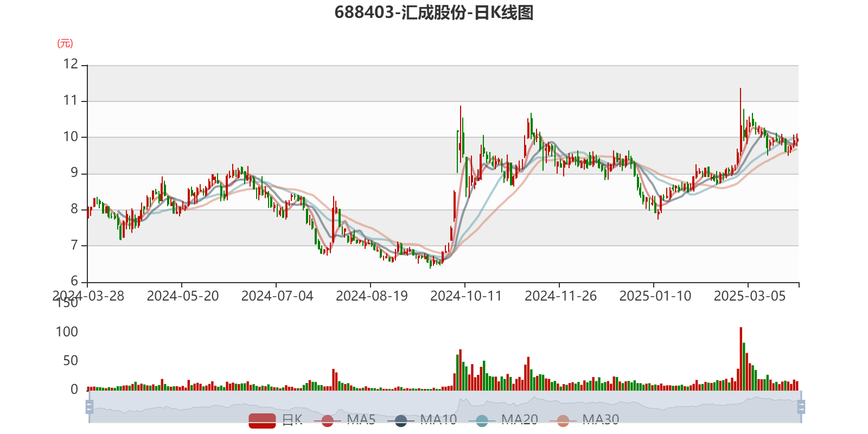
Task: Click the 2024-07-04 date axis label
Action: tap(277, 296)
